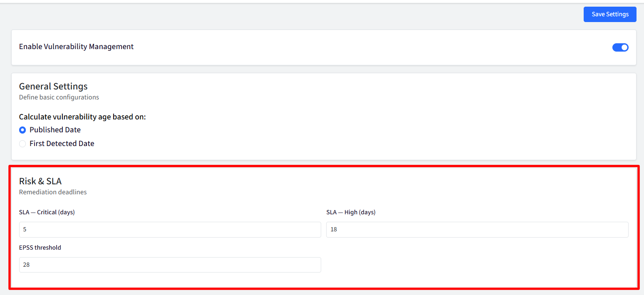Focus the SLA High days input field

477,230
